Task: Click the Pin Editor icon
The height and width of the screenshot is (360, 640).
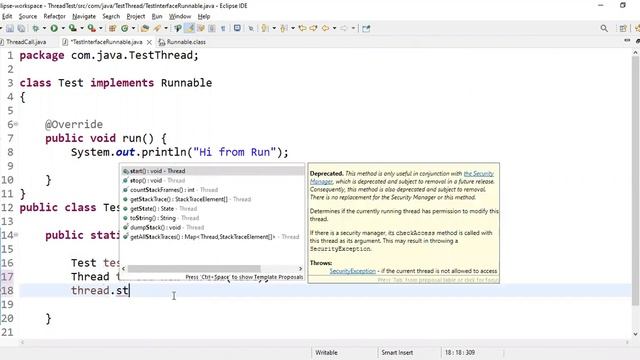Action: point(366,28)
